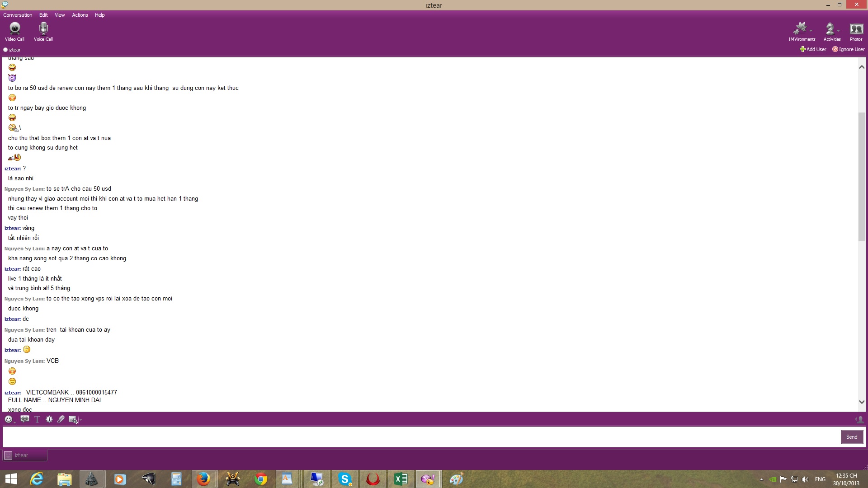Open the Conversation menu
Viewport: 868px width, 488px height.
pos(18,15)
